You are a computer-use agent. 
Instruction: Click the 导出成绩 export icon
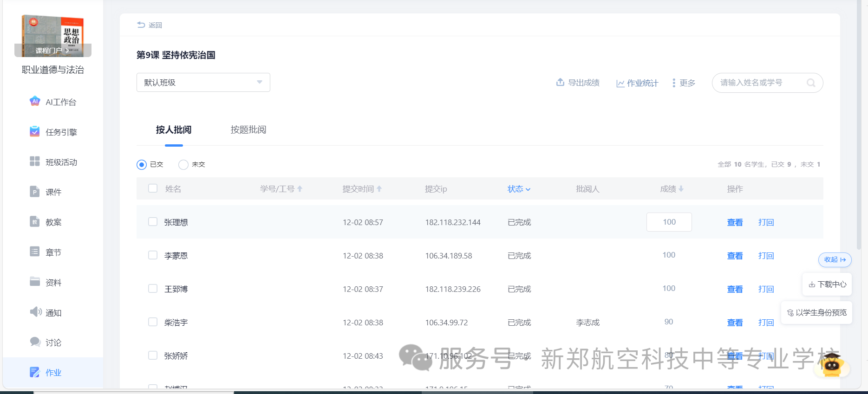tap(560, 82)
